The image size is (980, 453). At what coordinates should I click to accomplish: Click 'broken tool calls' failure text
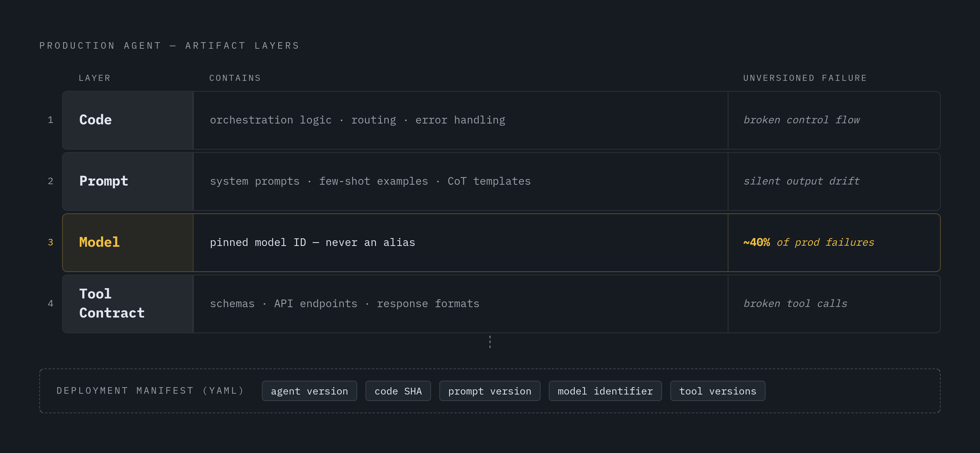pos(795,304)
